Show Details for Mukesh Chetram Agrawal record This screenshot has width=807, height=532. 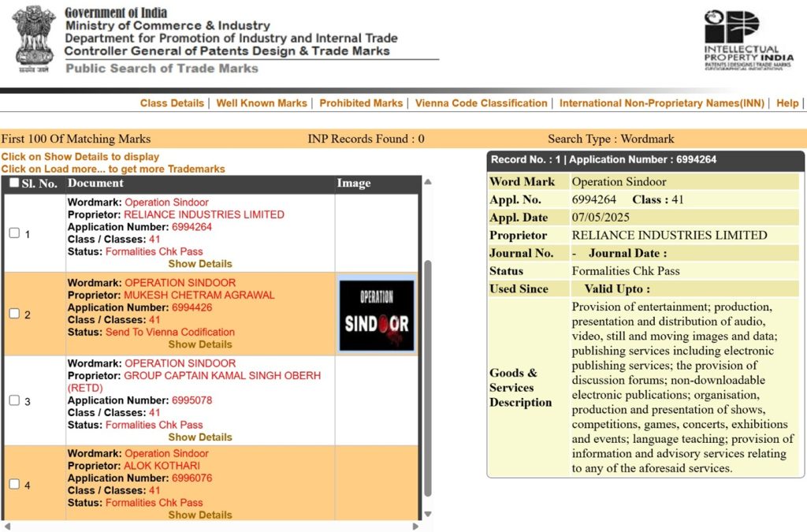[x=200, y=344]
